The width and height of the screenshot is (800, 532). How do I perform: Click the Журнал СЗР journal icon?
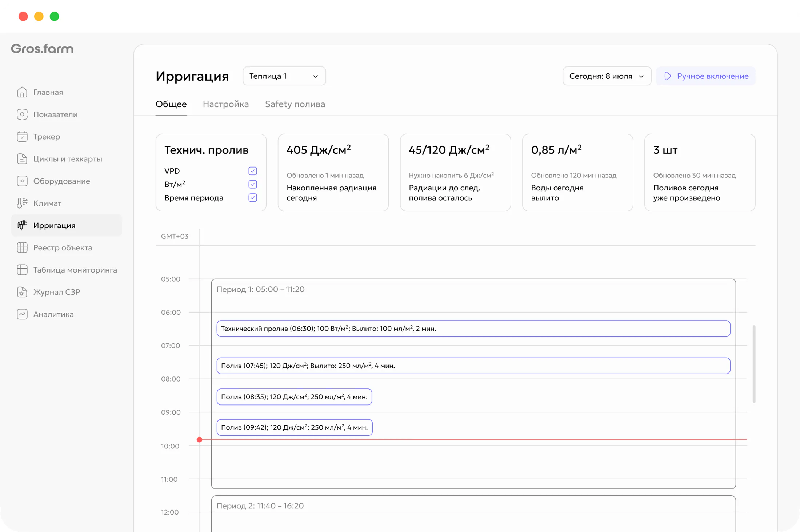(22, 292)
